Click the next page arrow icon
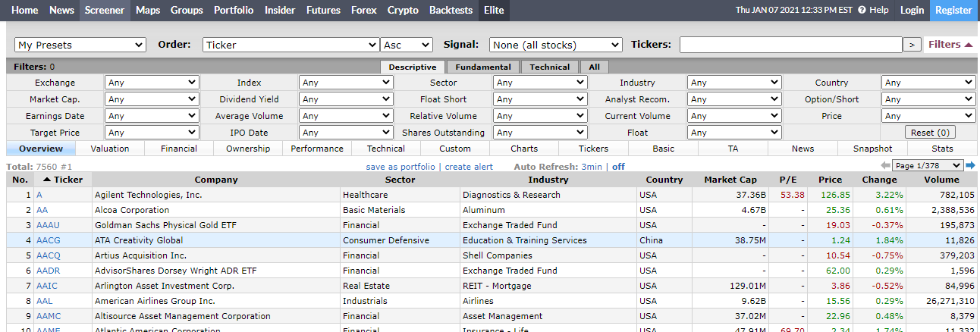This screenshot has height=332, width=980. point(970,165)
